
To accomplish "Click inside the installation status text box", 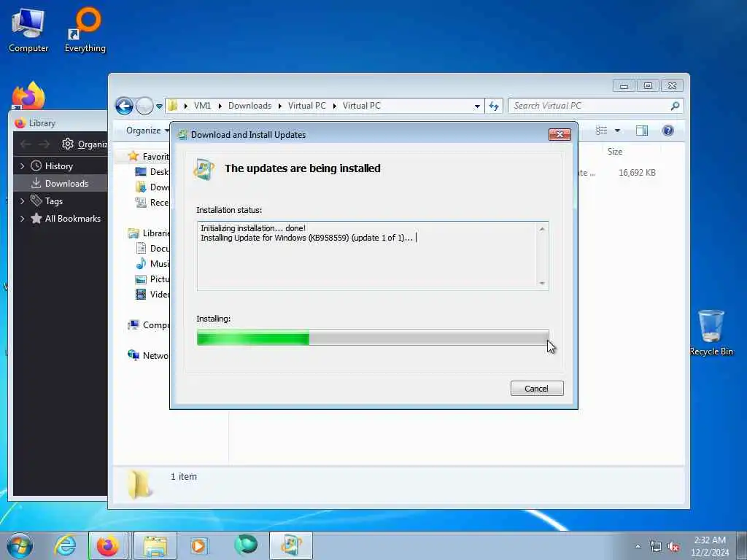I will click(373, 256).
